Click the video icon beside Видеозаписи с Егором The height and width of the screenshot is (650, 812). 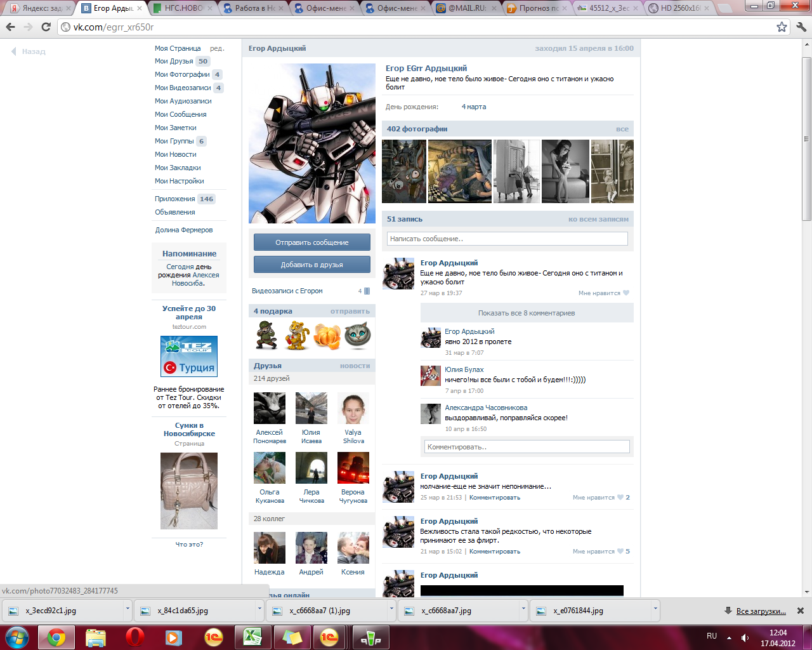(367, 291)
